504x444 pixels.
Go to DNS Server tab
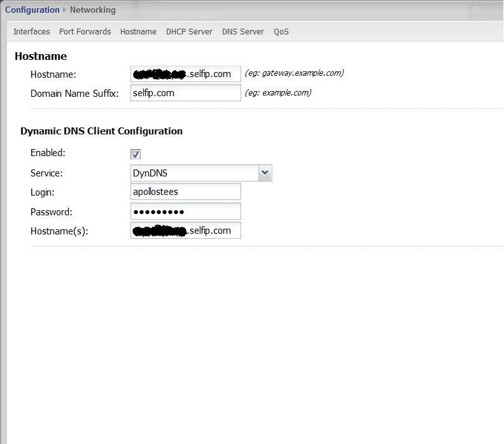[x=242, y=31]
